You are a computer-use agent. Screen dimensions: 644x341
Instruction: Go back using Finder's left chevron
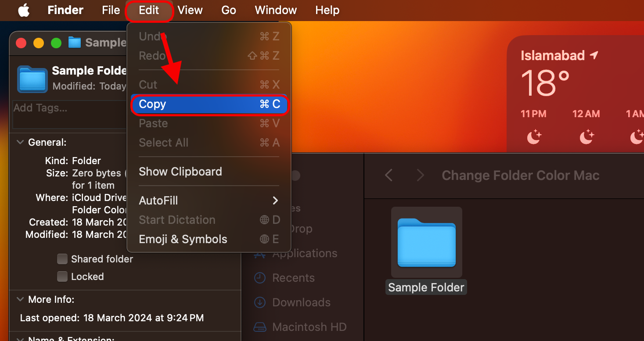pos(389,176)
